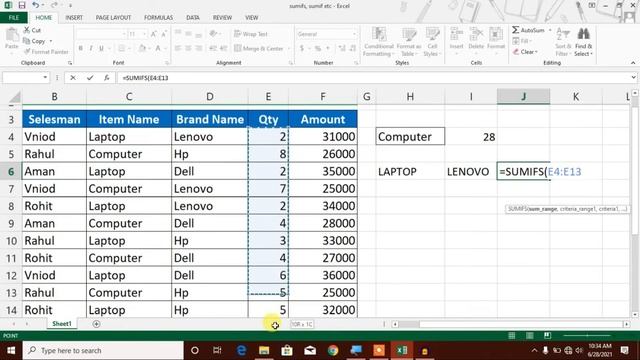640x360 pixels.
Task: Click the Save icon in quick access toolbar
Action: (x=22, y=5)
